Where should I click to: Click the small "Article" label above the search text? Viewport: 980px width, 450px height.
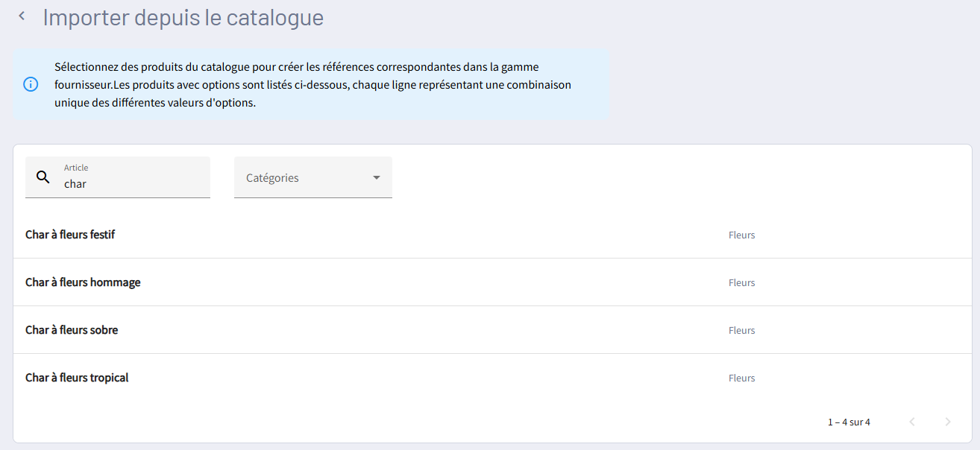(76, 168)
